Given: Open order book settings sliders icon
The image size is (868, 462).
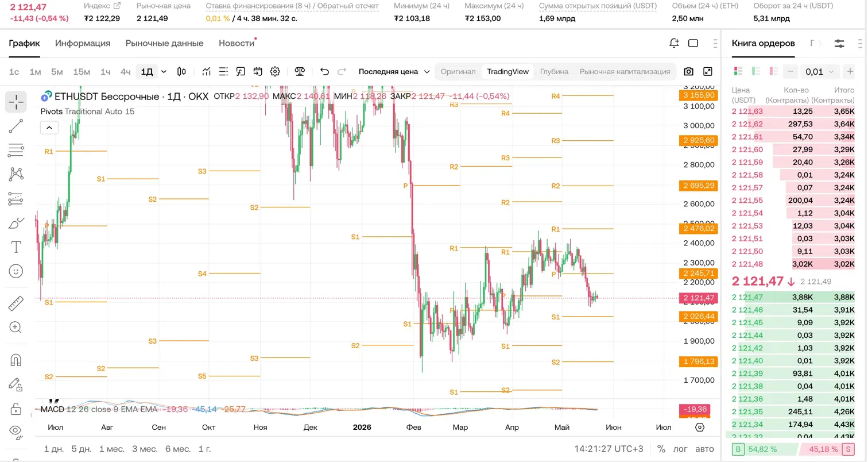Looking at the screenshot, I should click(x=839, y=44).
